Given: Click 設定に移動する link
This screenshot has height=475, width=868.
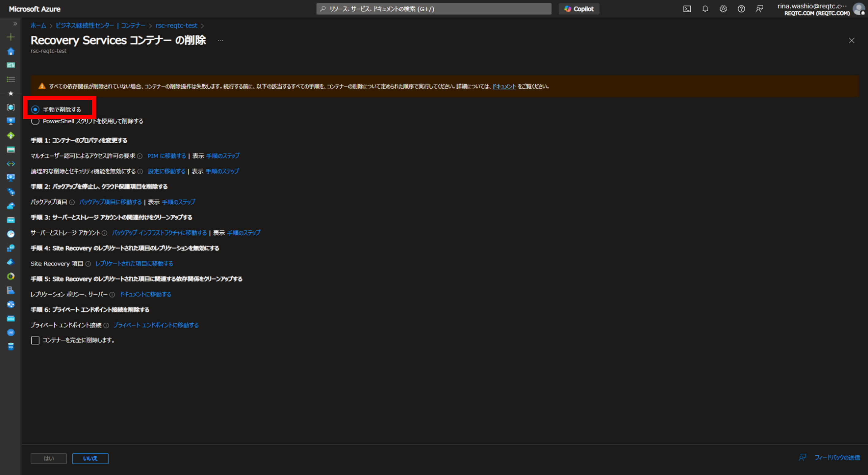Looking at the screenshot, I should (166, 171).
